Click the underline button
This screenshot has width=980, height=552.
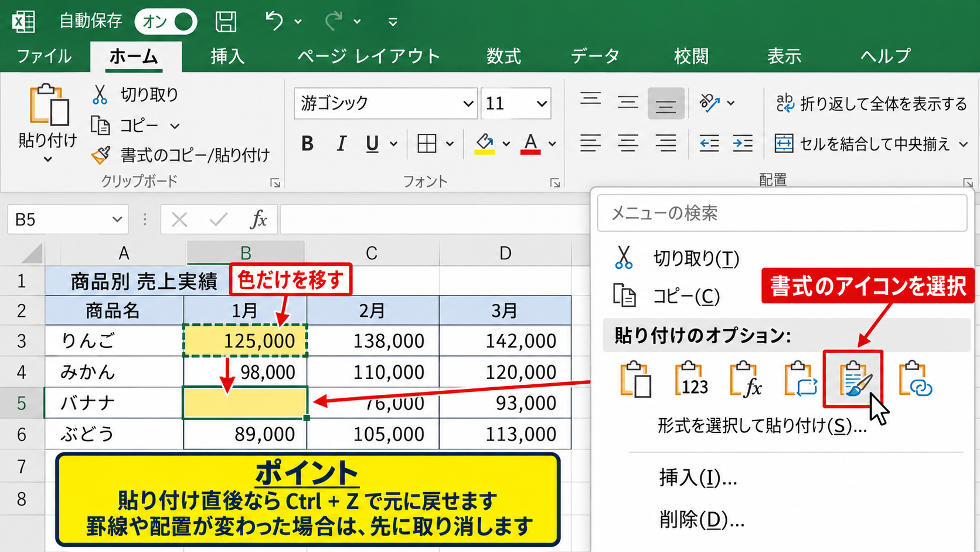point(372,143)
